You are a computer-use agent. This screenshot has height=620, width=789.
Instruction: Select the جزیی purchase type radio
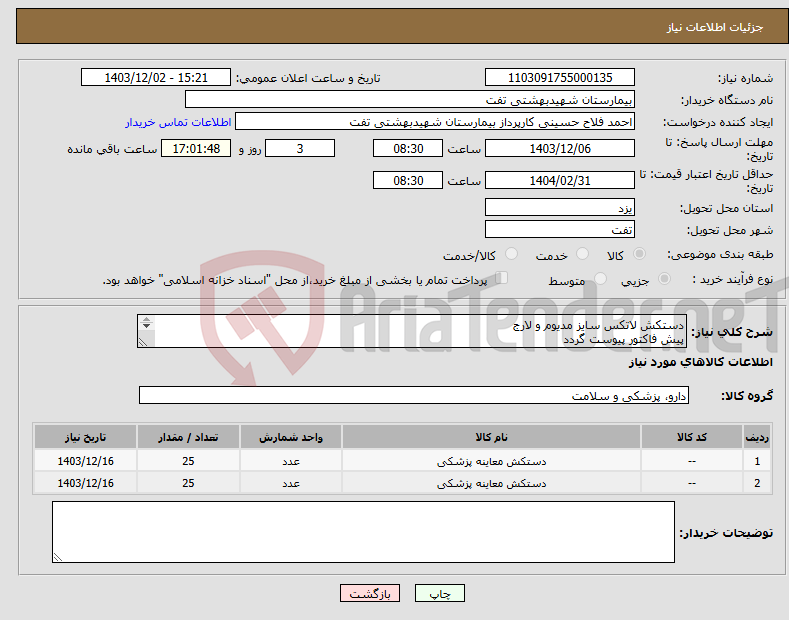[x=664, y=279]
